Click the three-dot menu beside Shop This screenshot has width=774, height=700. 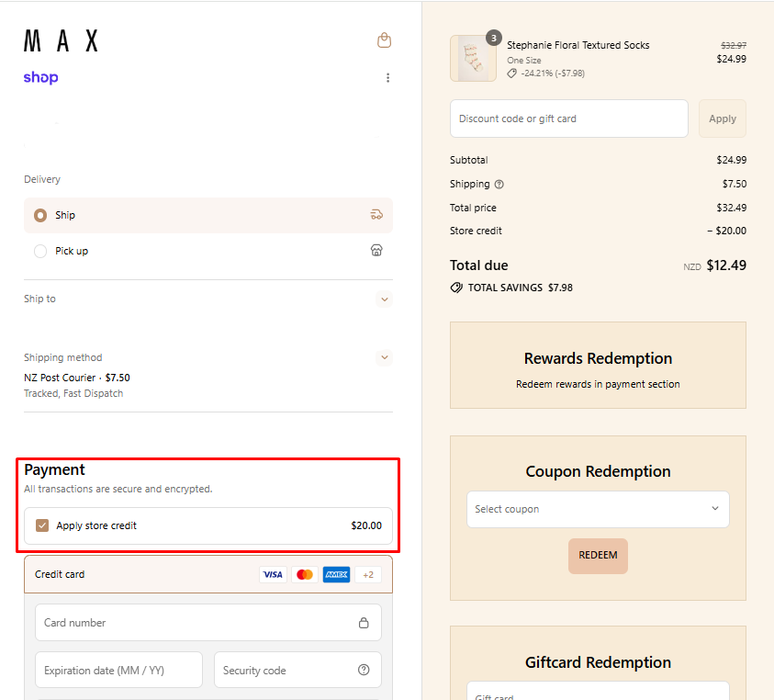click(x=387, y=78)
